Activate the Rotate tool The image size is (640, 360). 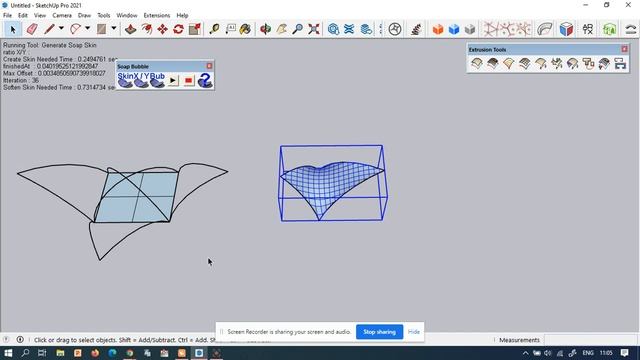click(x=178, y=29)
